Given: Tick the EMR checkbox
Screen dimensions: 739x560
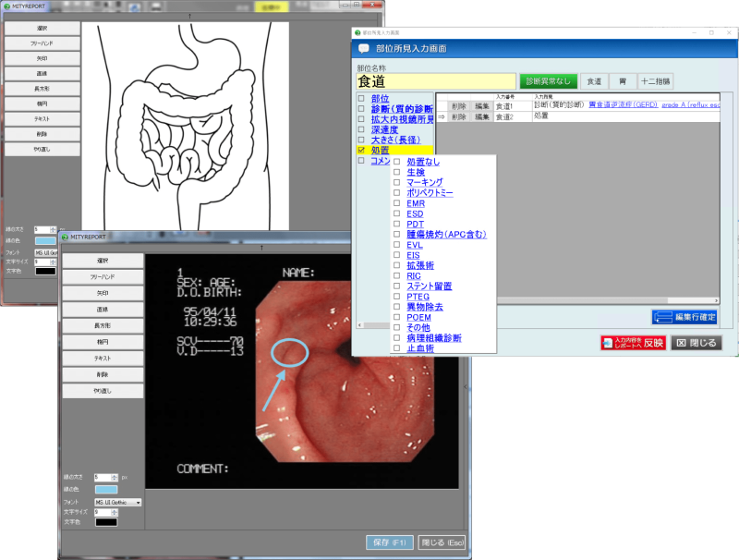Looking at the screenshot, I should [x=397, y=203].
